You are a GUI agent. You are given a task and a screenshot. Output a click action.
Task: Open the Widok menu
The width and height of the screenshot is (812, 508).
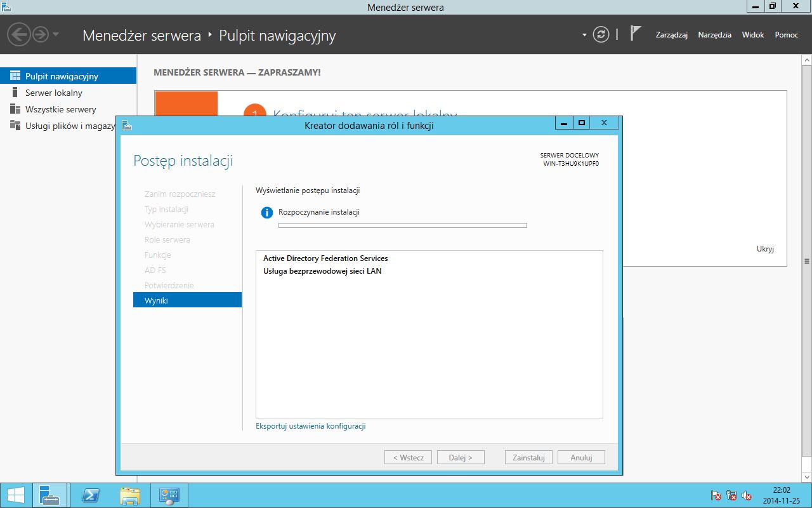753,35
